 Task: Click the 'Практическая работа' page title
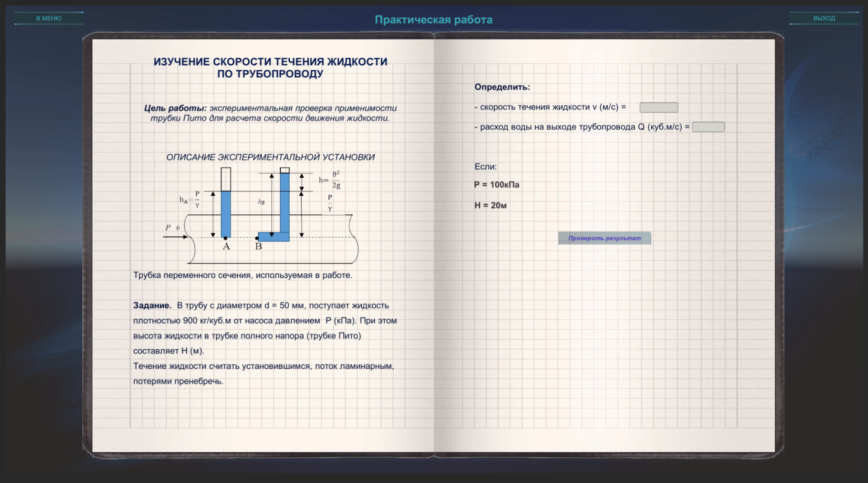click(x=434, y=19)
